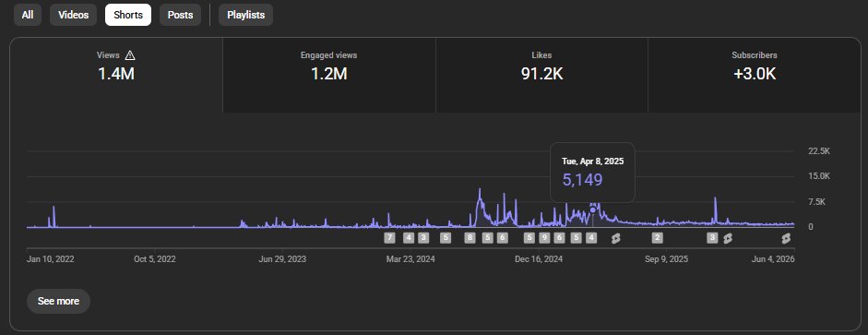Viewport: 868px width, 335px height.
Task: Click the Mar 23, 2024 axis label
Action: point(410,259)
